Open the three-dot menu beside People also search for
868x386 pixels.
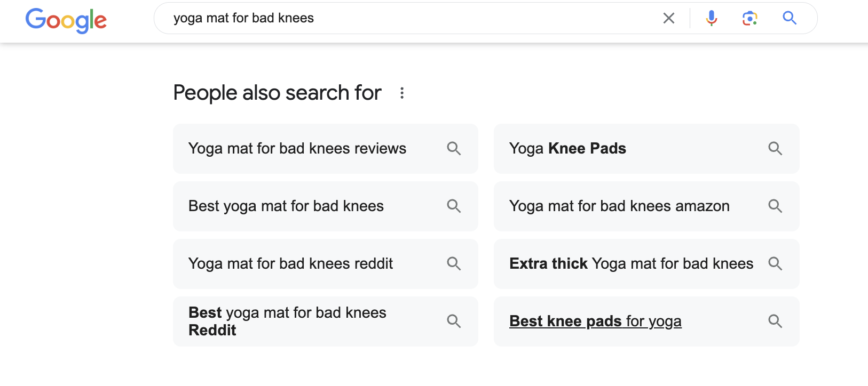(x=402, y=93)
